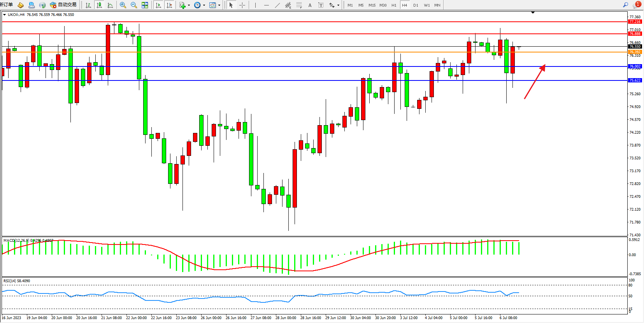644x323 pixels.
Task: Click the zoom in magnifier icon
Action: (x=123, y=5)
